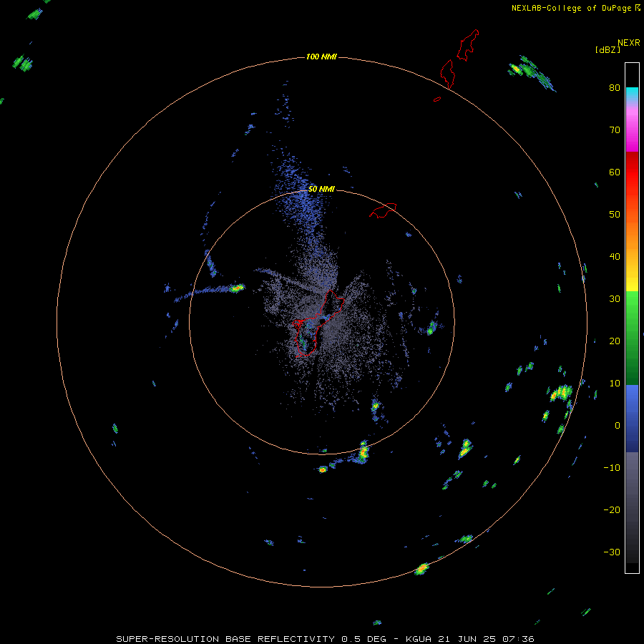The image size is (644, 644).
Task: Click the "NEXLAB-College of DuPage" header text
Action: [571, 8]
